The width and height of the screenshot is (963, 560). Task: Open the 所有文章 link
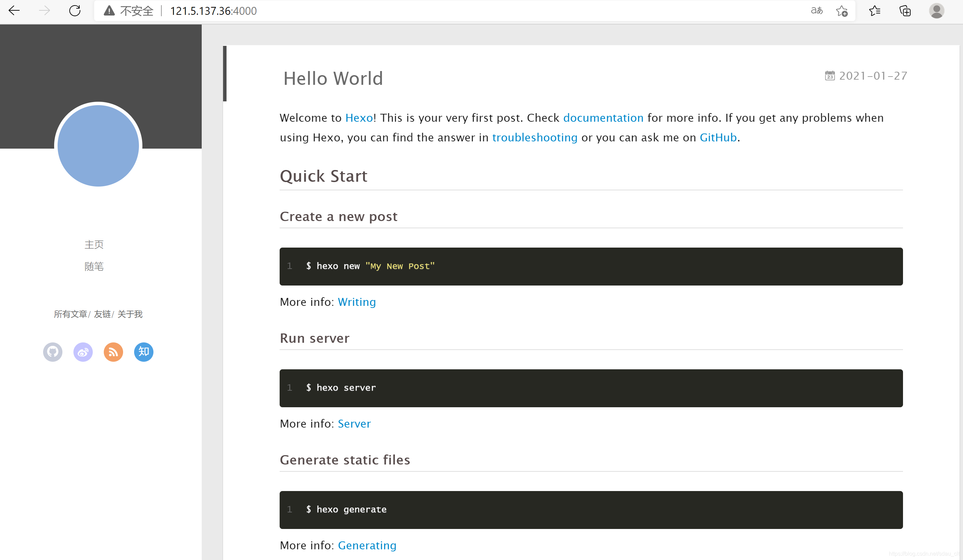click(70, 314)
